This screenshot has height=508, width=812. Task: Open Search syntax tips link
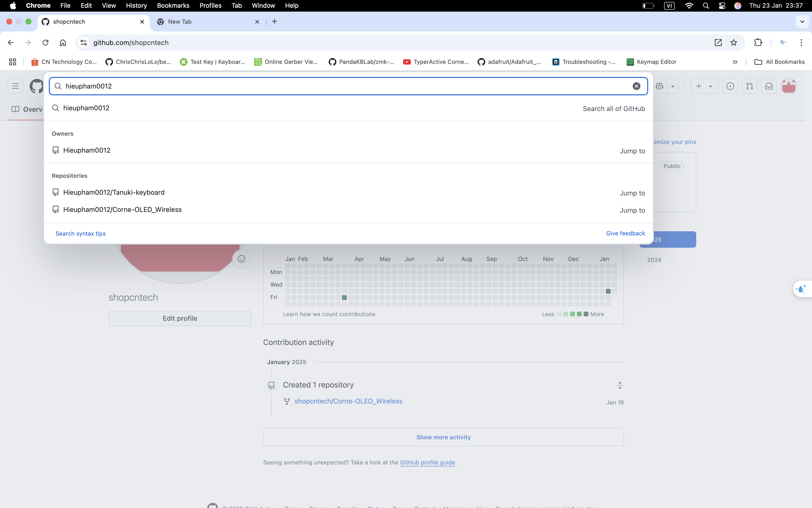tap(80, 233)
